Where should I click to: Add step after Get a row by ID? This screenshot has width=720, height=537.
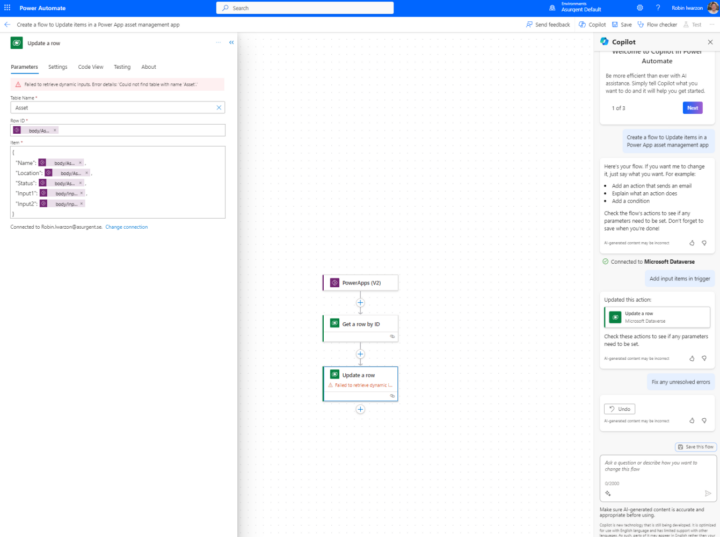click(x=360, y=354)
